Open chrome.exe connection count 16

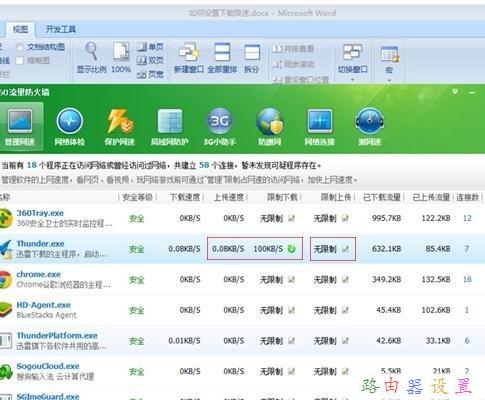coord(467,279)
